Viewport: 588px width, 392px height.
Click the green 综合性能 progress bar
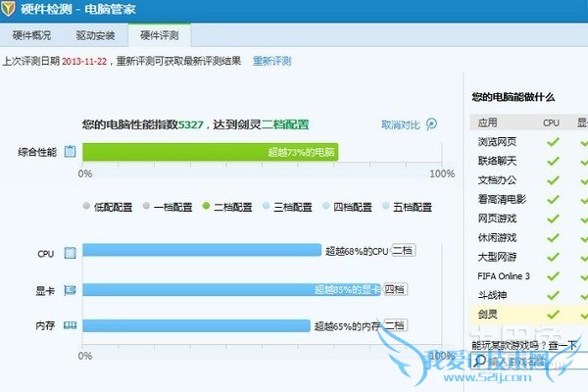[211, 152]
